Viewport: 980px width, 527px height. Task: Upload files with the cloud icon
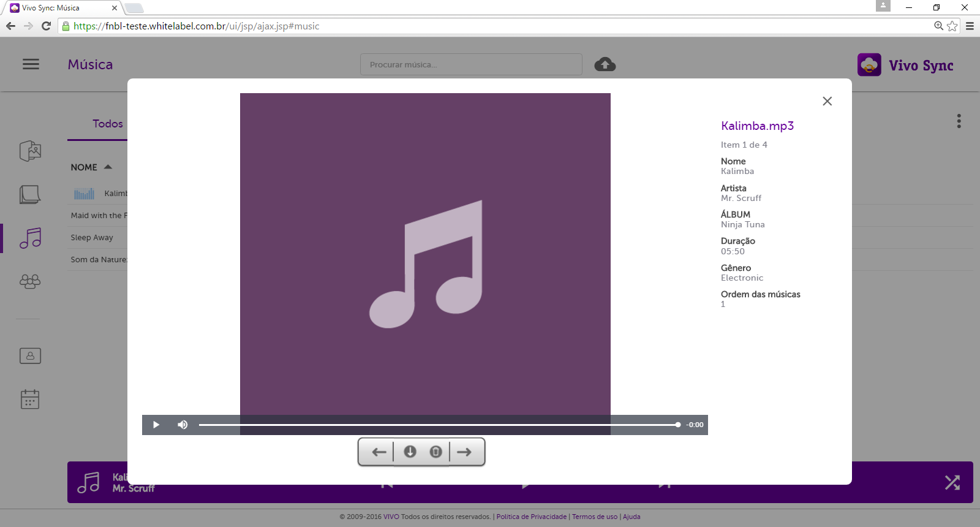click(605, 64)
